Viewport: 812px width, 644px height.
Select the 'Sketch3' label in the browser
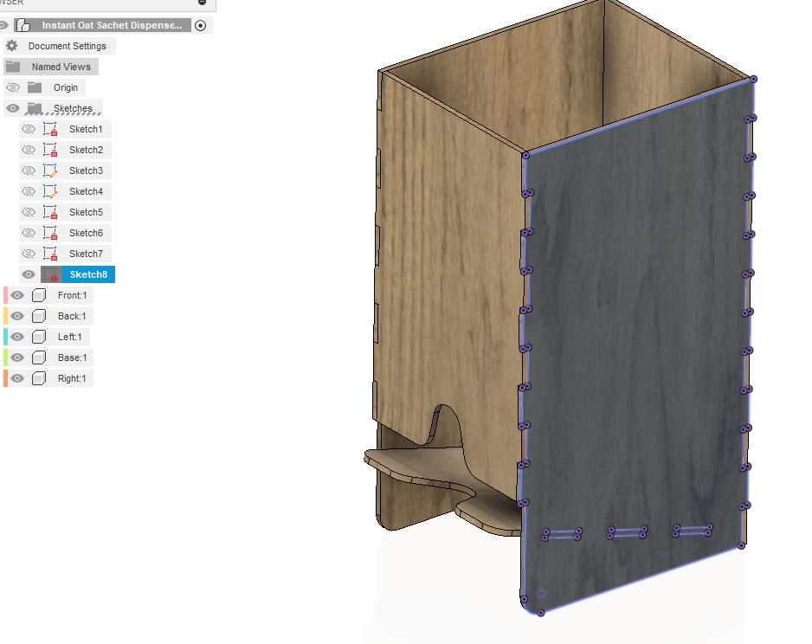86,171
